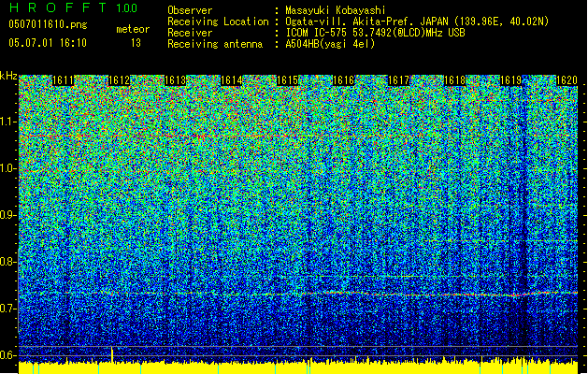Viewport: 588px width, 374px height.
Task: Click the 0.6 frequency axis label
Action: pyautogui.click(x=8, y=355)
